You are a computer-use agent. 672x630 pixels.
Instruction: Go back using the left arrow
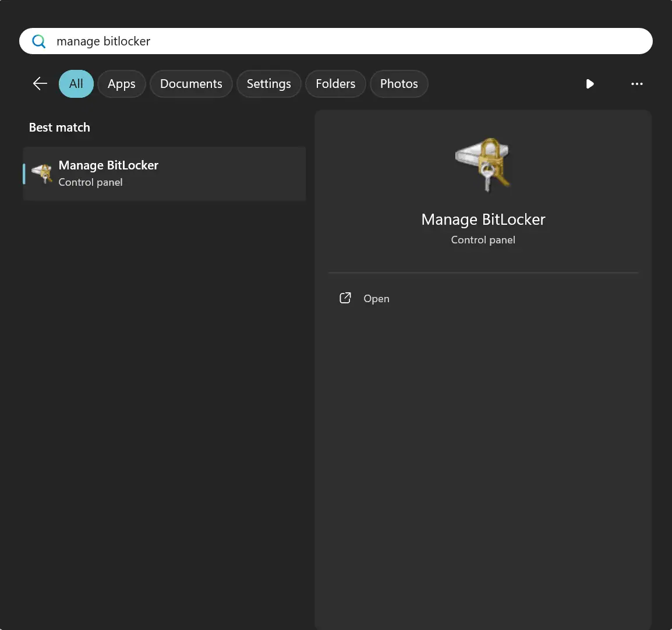point(40,84)
